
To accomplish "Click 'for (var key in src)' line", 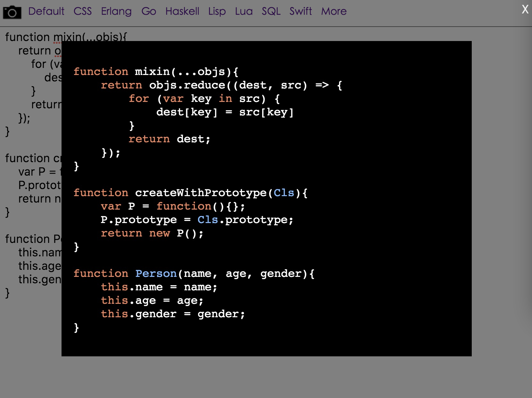I will click(204, 99).
